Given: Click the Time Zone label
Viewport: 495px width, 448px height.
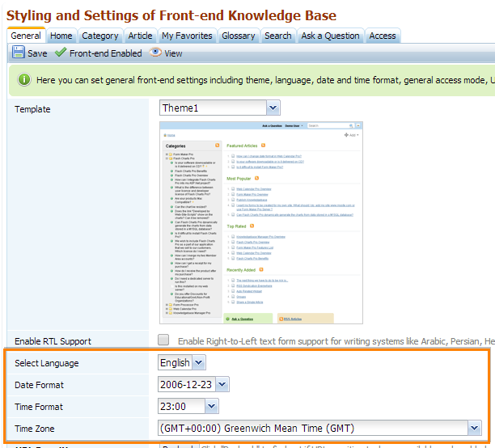Looking at the screenshot, I should point(35,429).
